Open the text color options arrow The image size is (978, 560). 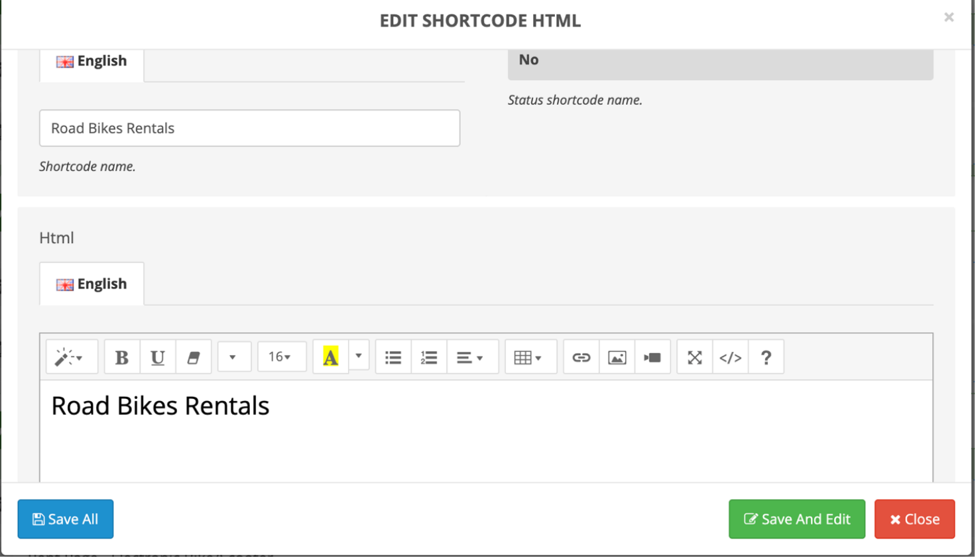[x=359, y=357]
